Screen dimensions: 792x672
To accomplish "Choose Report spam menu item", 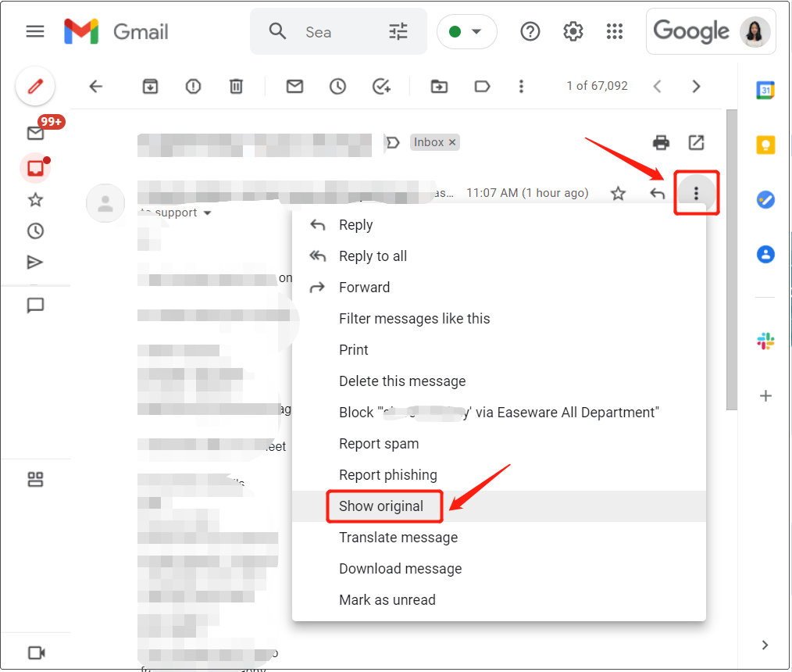I will coord(498,444).
